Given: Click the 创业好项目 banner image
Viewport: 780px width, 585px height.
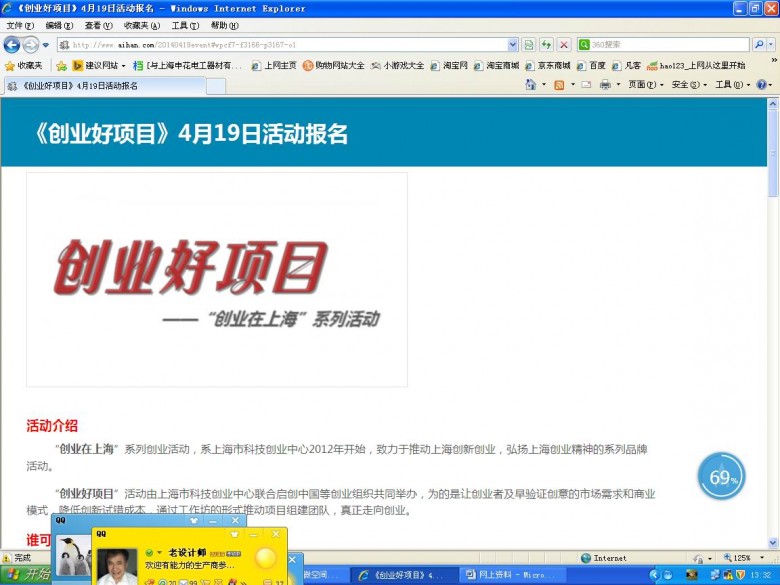Looking at the screenshot, I should [x=217, y=280].
